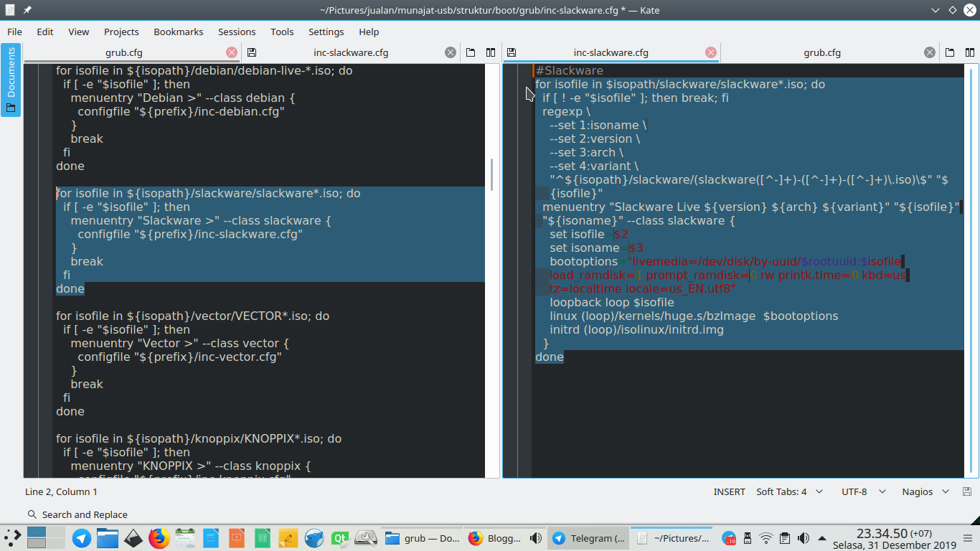
Task: Toggle INSERT mode in the status bar
Action: point(729,491)
